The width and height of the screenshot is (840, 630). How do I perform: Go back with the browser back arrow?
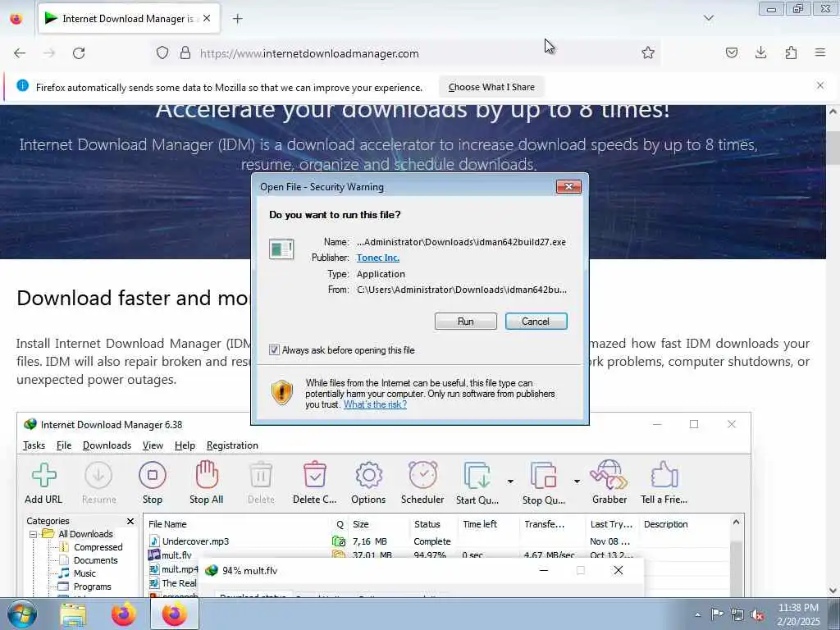20,53
